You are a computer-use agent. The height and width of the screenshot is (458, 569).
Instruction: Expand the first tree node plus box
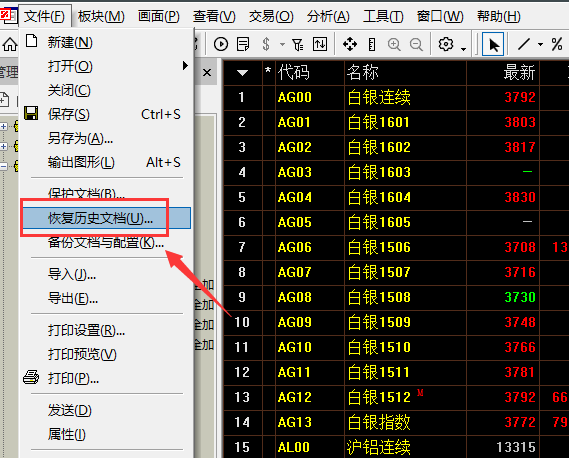click(x=4, y=126)
